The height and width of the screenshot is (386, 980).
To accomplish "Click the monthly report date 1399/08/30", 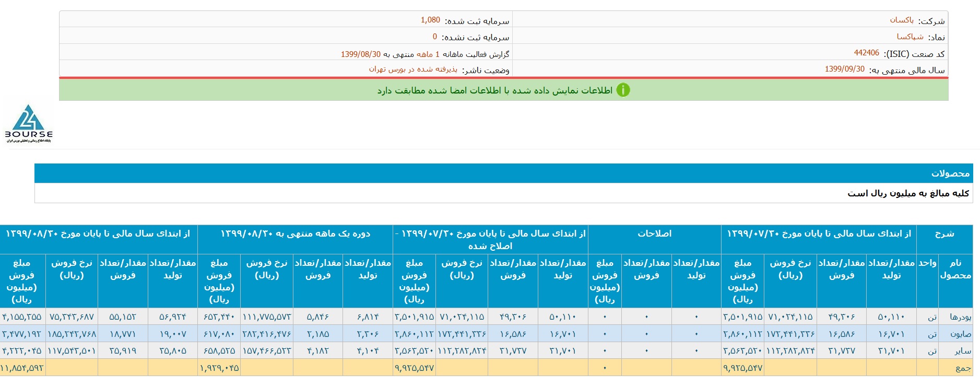I will (361, 54).
